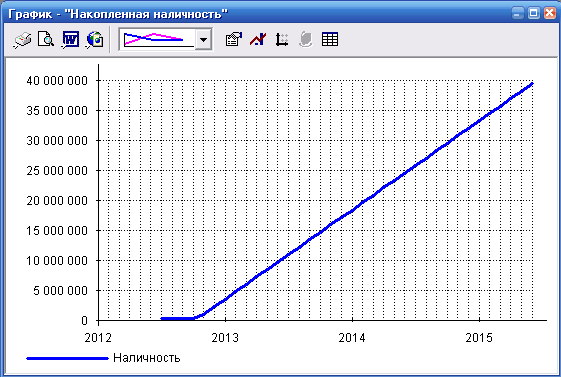561x377 pixels.
Task: Click the 2012 year axis label
Action: click(98, 338)
